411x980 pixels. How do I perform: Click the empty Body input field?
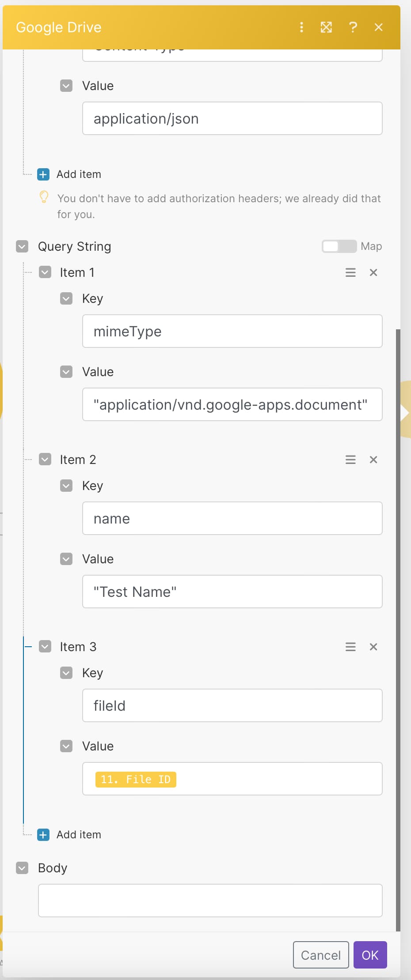click(x=210, y=901)
